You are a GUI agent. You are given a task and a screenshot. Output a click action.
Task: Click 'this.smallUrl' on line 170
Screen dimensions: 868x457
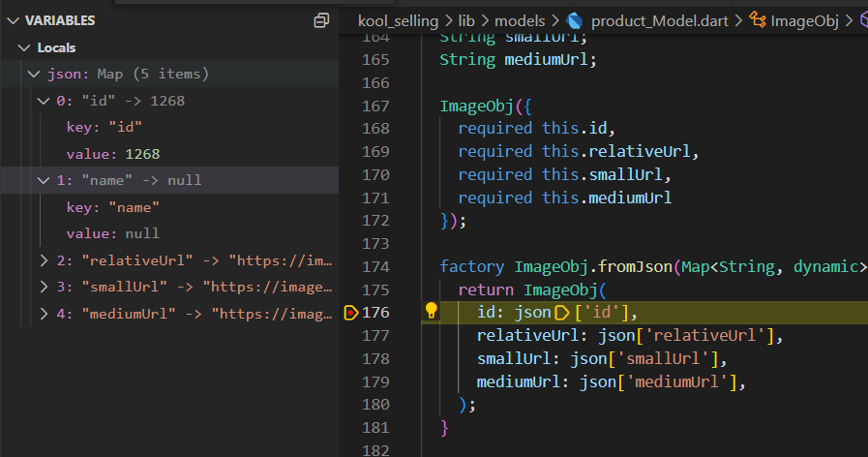(602, 174)
